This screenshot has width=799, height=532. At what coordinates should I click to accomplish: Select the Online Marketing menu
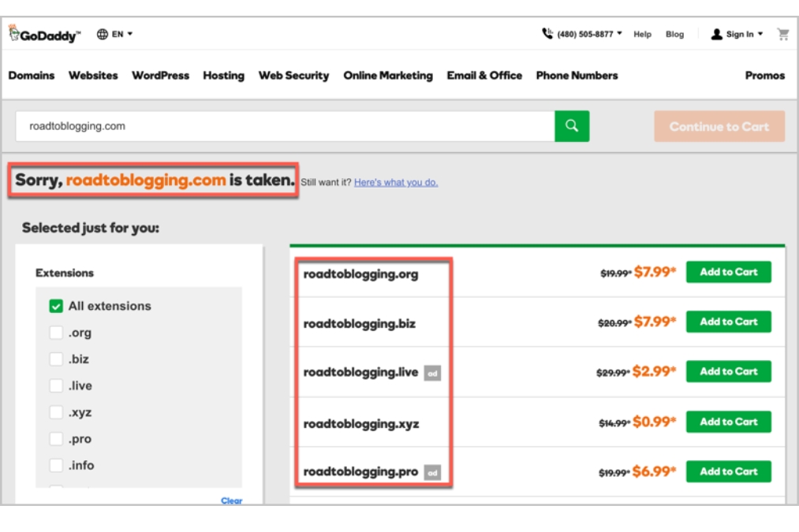[388, 76]
